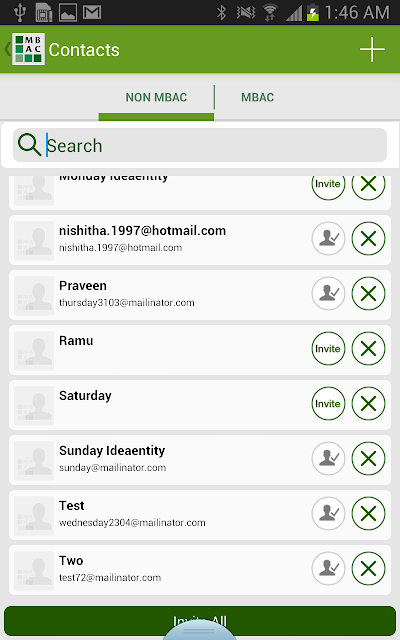Image resolution: width=400 pixels, height=640 pixels.
Task: Click invited status icon for nishitha.1997@hotmail.com
Action: [328, 238]
